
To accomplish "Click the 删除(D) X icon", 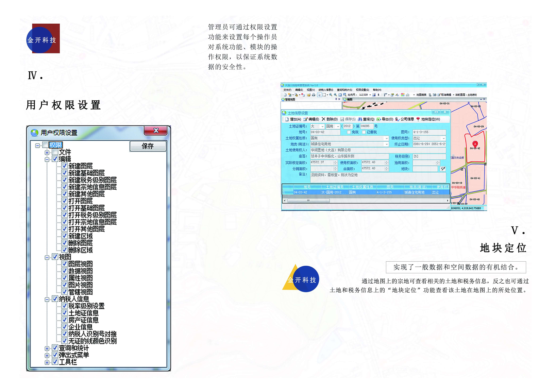I will click(323, 119).
